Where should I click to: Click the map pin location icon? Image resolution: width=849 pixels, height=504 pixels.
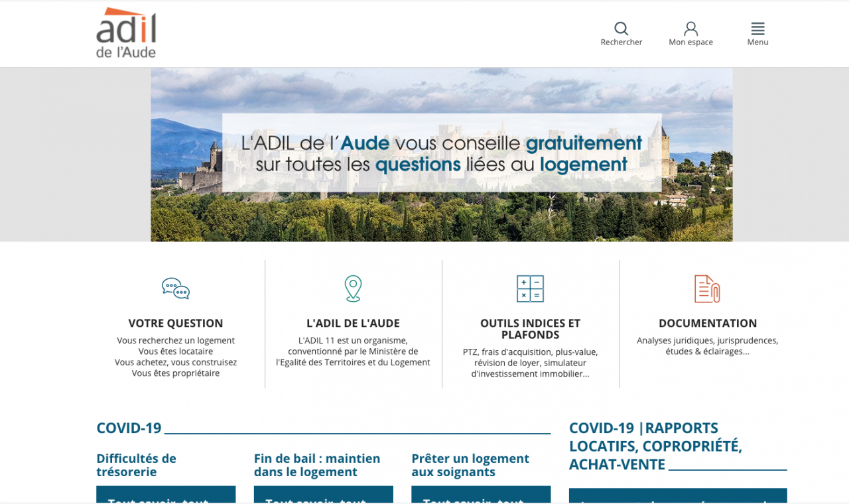coord(353,288)
